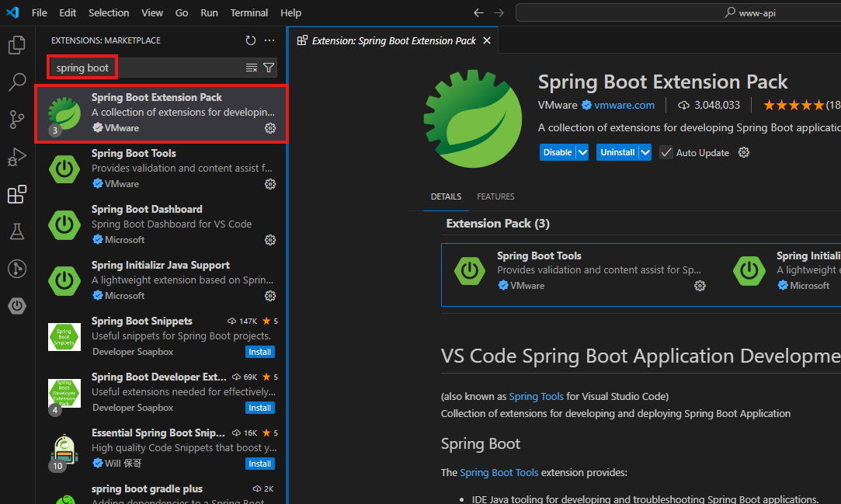
Task: Click the VS Code logo icon
Action: tap(12, 12)
